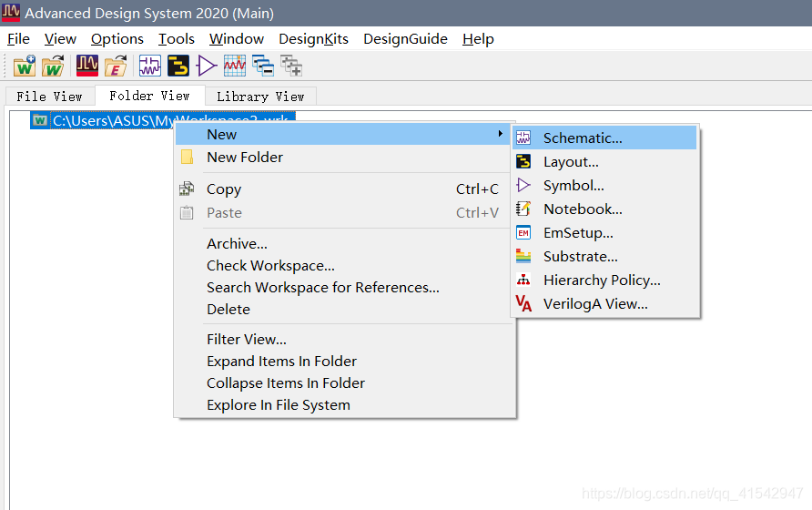Click the show all windows toolbar icon
This screenshot has height=510, width=812.
(x=291, y=66)
